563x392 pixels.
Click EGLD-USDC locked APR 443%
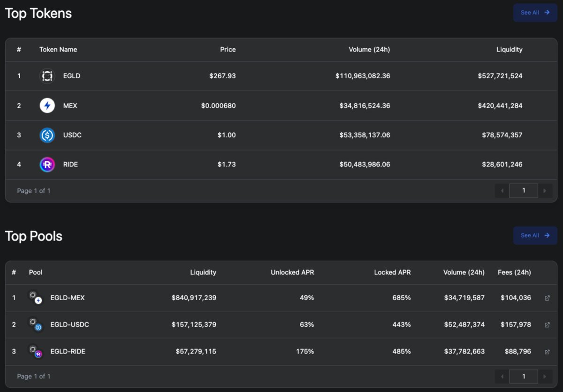coord(402,324)
